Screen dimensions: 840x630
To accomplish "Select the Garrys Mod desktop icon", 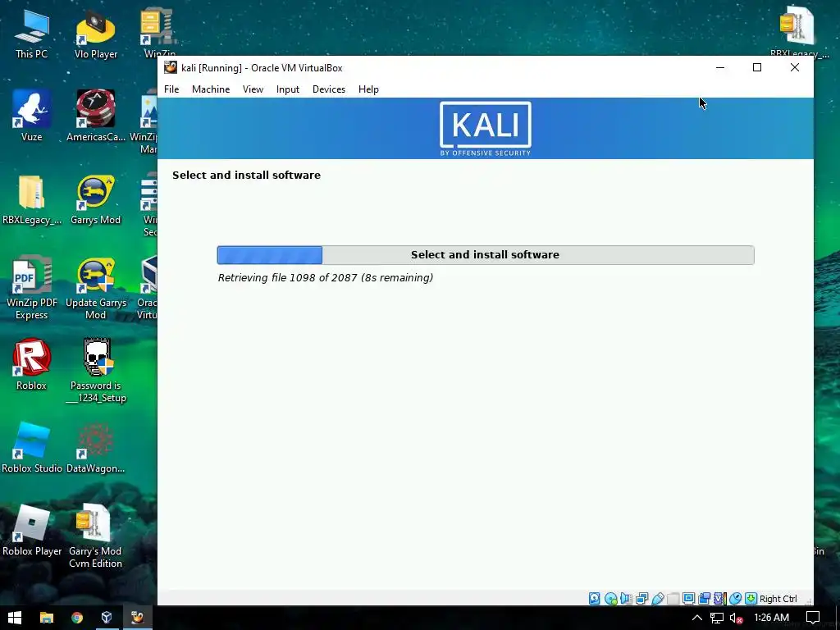I will 96,199.
